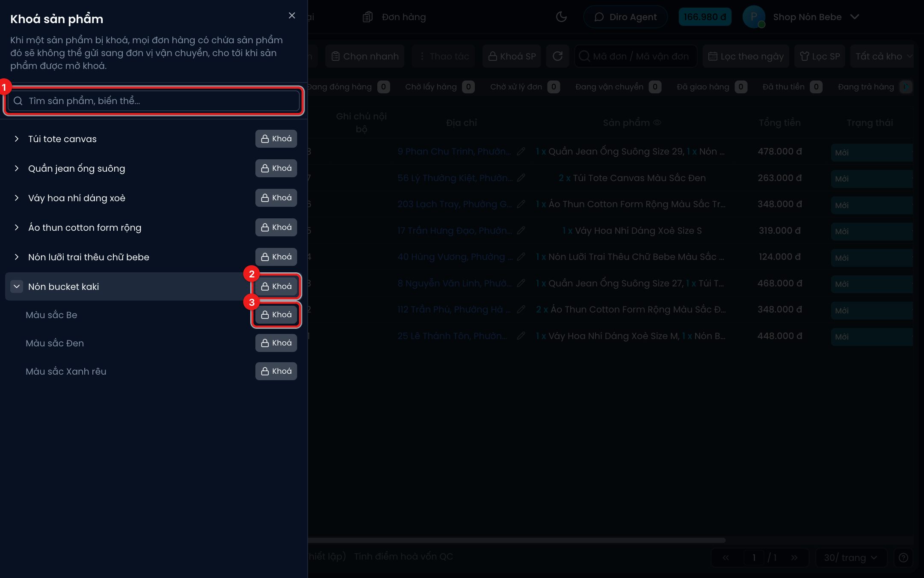Click the Chọn nhanh toolbar button
The width and height of the screenshot is (924, 578).
pyautogui.click(x=365, y=56)
